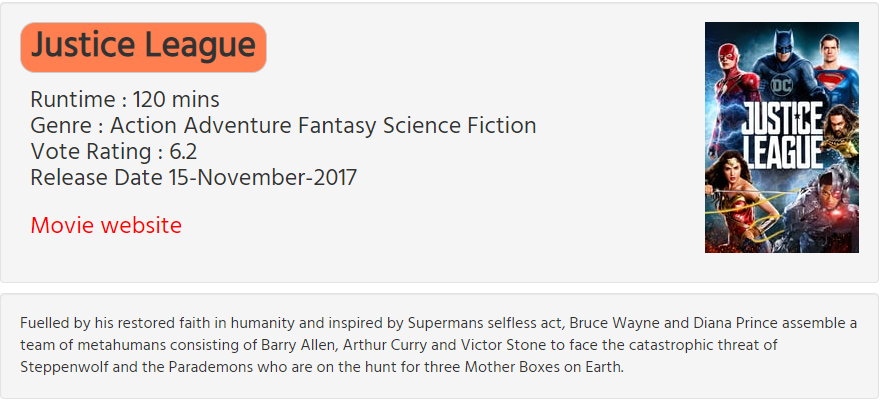Viewport: 890px width, 419px height.
Task: Click Steppenwolf in the overview text
Action: coord(61,367)
